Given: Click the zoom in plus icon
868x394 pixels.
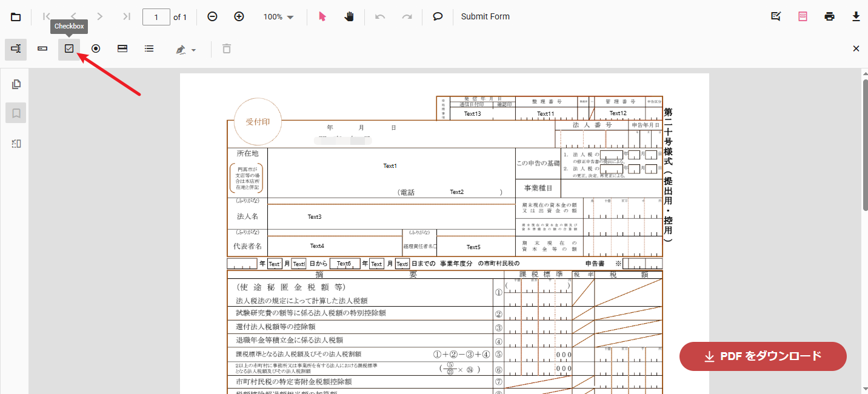Looking at the screenshot, I should click(x=239, y=17).
